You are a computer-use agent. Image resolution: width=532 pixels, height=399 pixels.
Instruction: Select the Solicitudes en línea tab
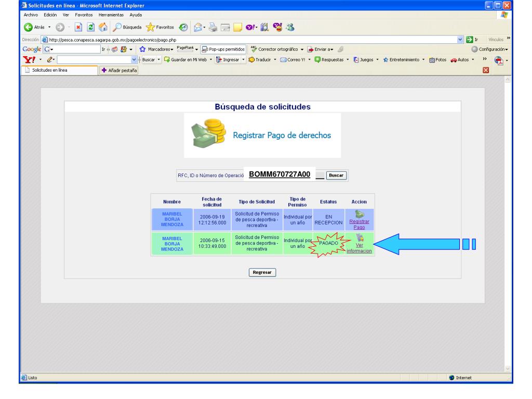[x=59, y=70]
